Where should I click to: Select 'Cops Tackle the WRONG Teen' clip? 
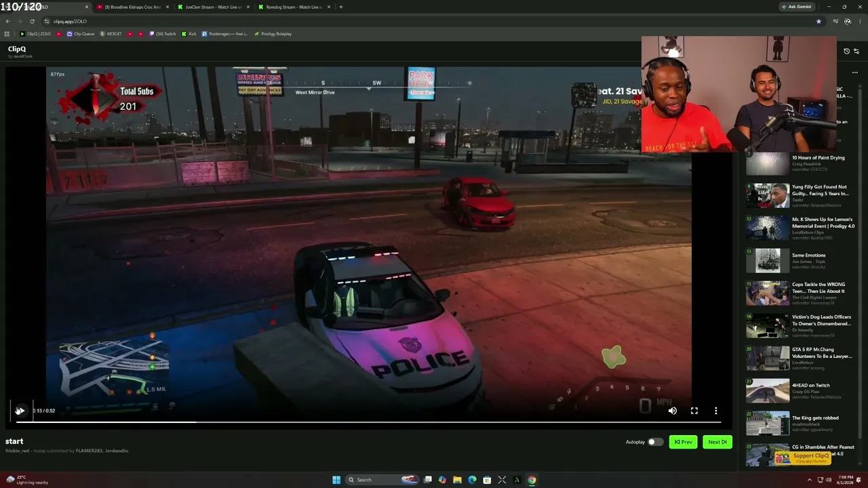[x=800, y=293]
